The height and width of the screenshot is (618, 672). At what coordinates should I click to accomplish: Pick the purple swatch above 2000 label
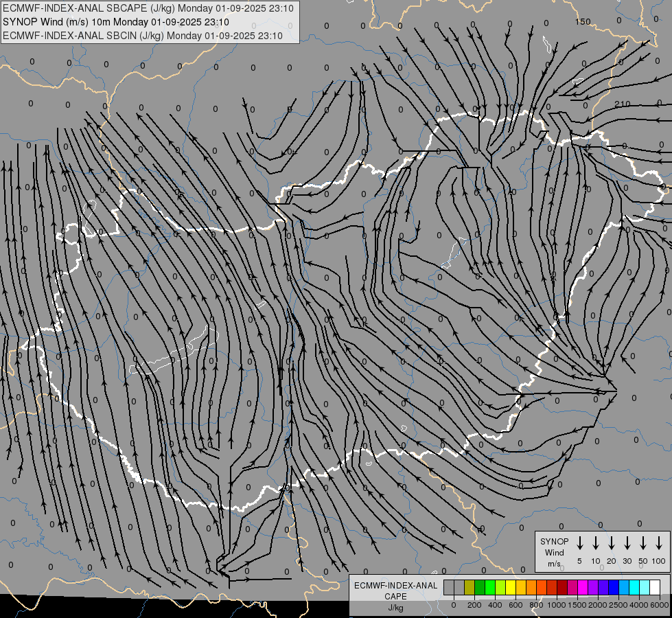click(x=593, y=588)
